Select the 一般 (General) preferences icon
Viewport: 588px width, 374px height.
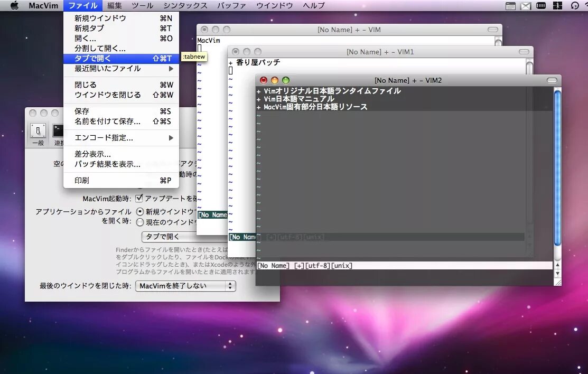point(38,134)
